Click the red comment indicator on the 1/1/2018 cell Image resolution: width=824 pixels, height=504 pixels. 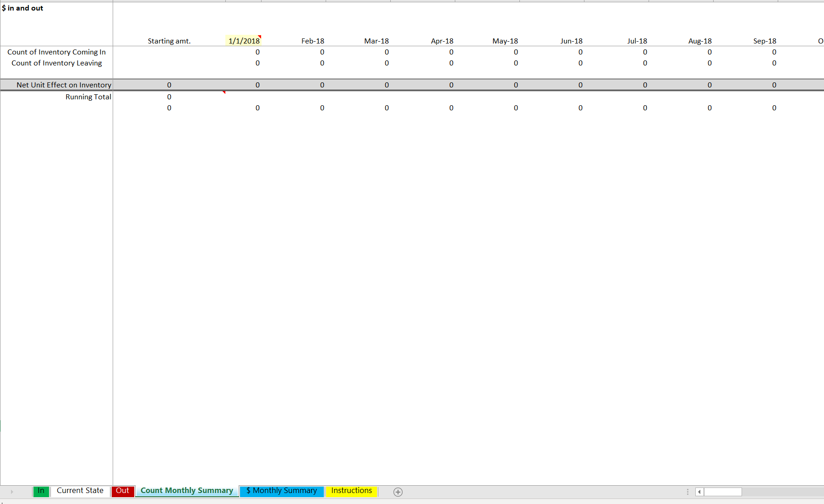[260, 36]
